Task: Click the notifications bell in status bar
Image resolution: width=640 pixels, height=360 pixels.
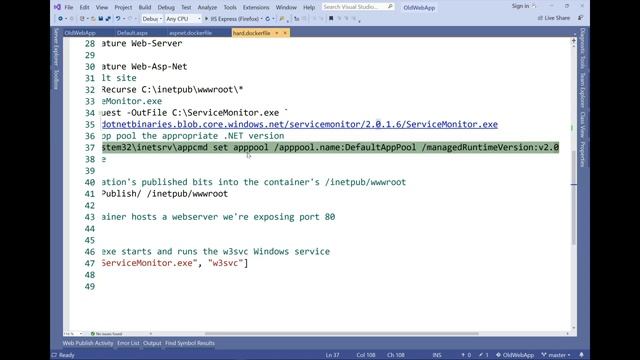Action: point(581,355)
